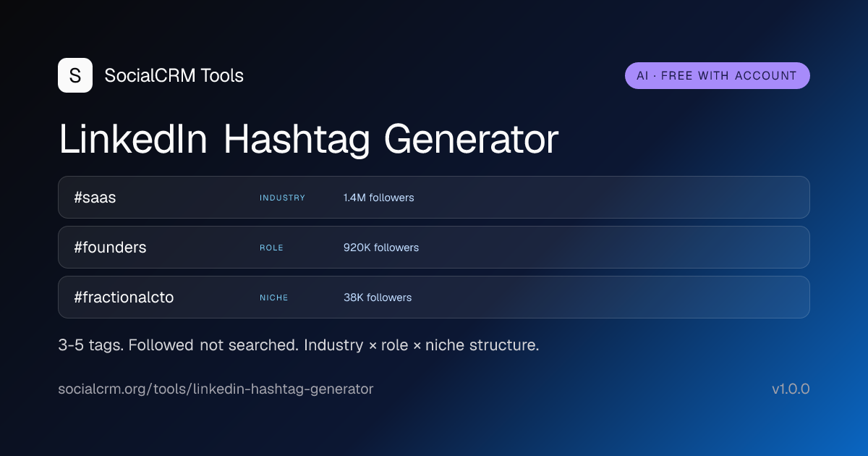This screenshot has height=456, width=868.
Task: Open the socialcrm.org/tools/linkedin-hashtag-generator URL
Action: pos(216,389)
